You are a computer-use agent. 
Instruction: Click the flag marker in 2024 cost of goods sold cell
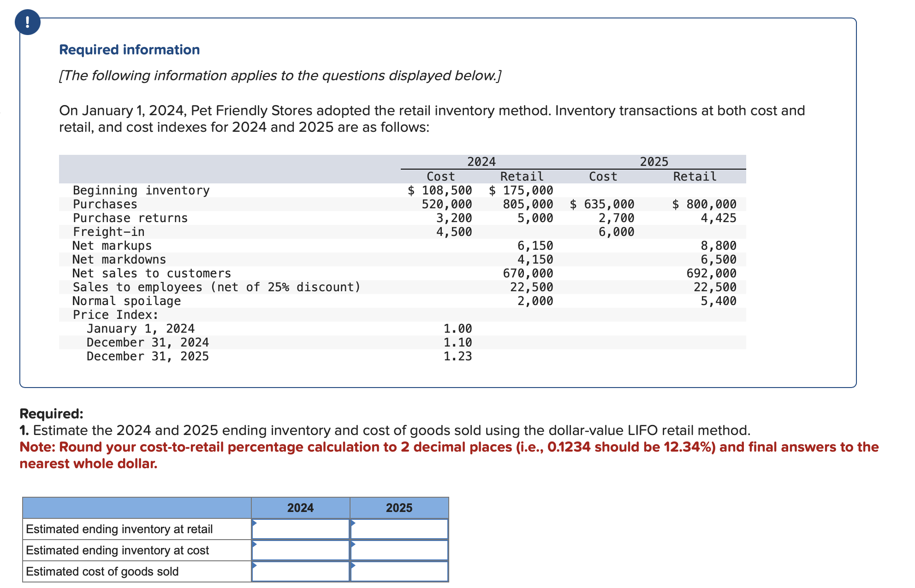coord(254,566)
